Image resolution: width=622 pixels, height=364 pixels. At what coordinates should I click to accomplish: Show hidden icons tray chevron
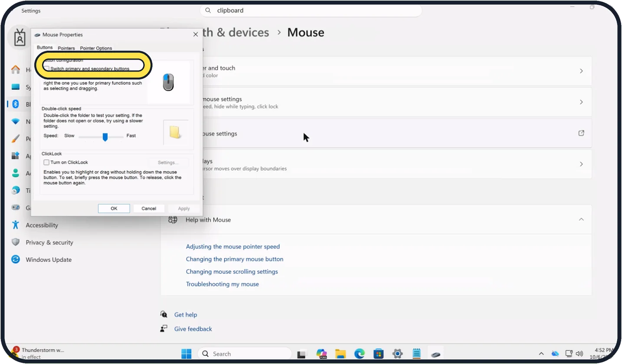(x=541, y=354)
